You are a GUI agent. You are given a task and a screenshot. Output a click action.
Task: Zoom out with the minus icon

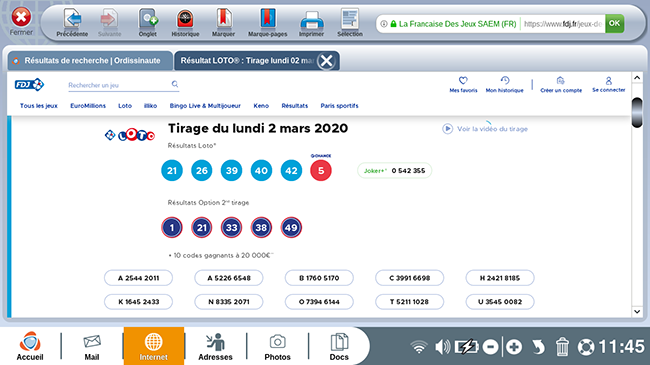(x=490, y=347)
